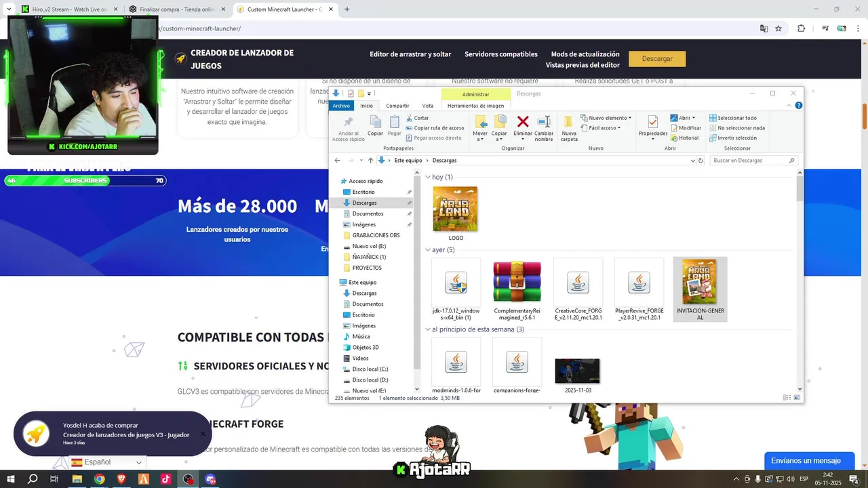Go up one folder level arrow
868x488 pixels.
pos(370,161)
